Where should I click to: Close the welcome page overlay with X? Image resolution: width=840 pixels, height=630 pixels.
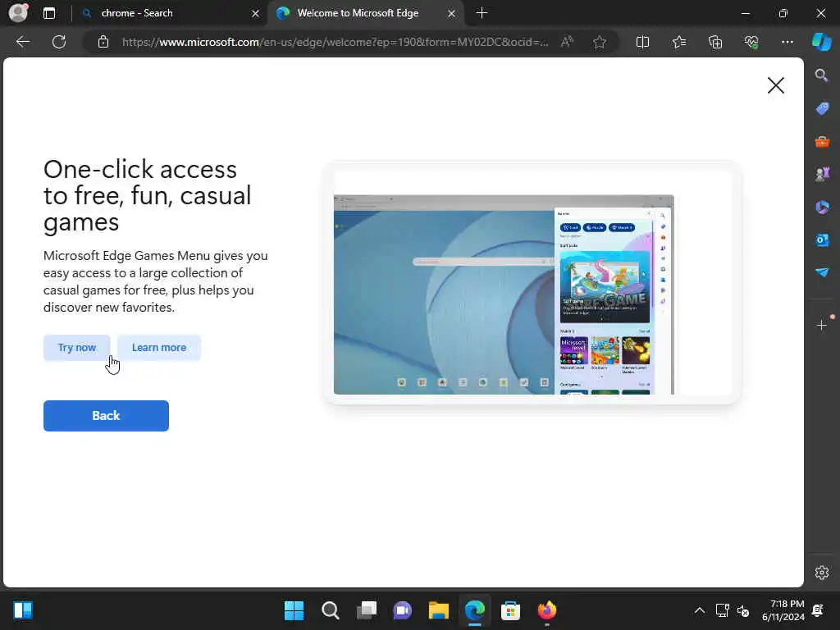(x=775, y=85)
